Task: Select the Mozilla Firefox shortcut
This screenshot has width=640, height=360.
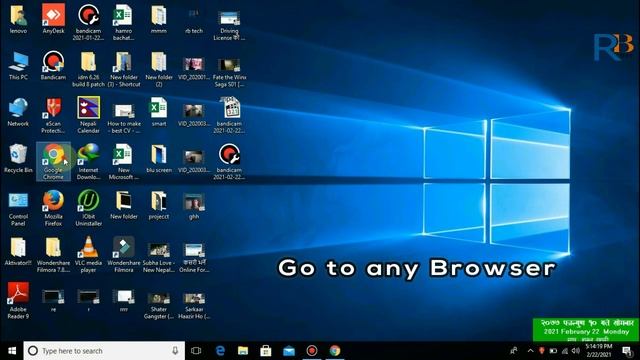Action: (53, 208)
